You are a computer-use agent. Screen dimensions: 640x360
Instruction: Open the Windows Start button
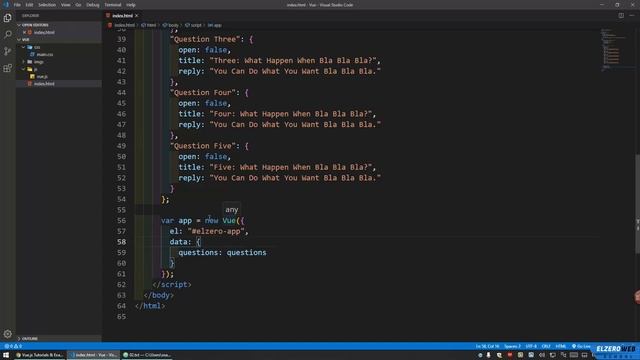[6, 355]
